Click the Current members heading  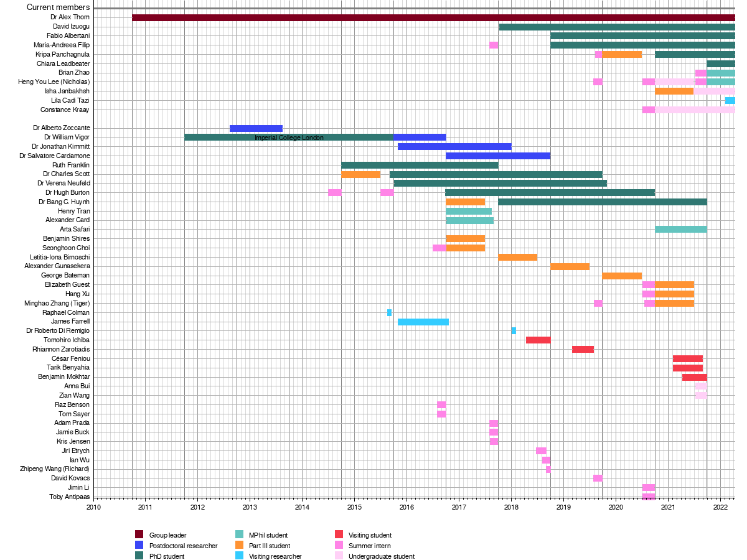coord(58,7)
